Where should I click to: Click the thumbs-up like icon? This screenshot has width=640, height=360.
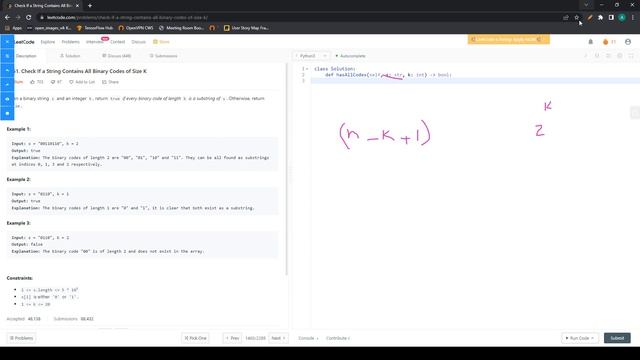click(33, 82)
